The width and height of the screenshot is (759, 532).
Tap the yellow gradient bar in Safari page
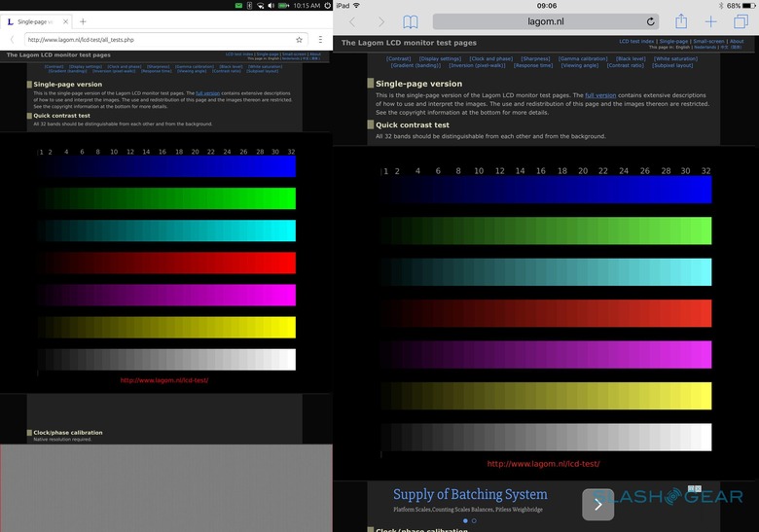pyautogui.click(x=546, y=396)
